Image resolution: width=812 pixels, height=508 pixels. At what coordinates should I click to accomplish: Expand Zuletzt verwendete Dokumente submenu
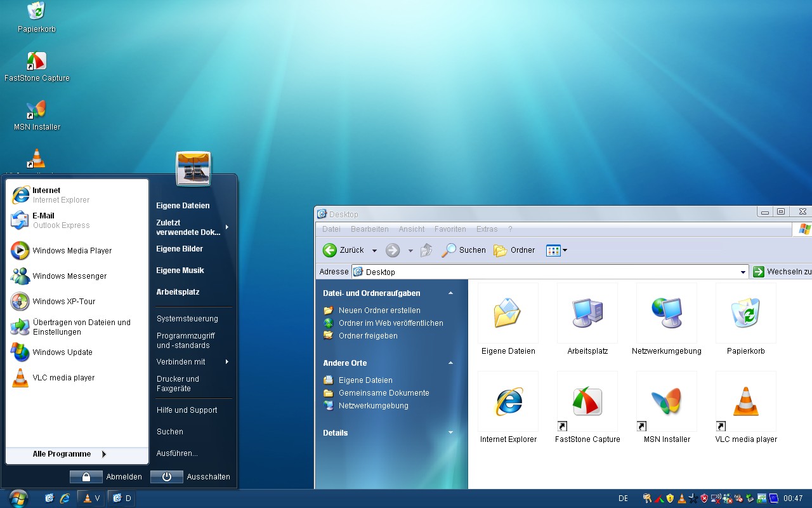click(192, 227)
